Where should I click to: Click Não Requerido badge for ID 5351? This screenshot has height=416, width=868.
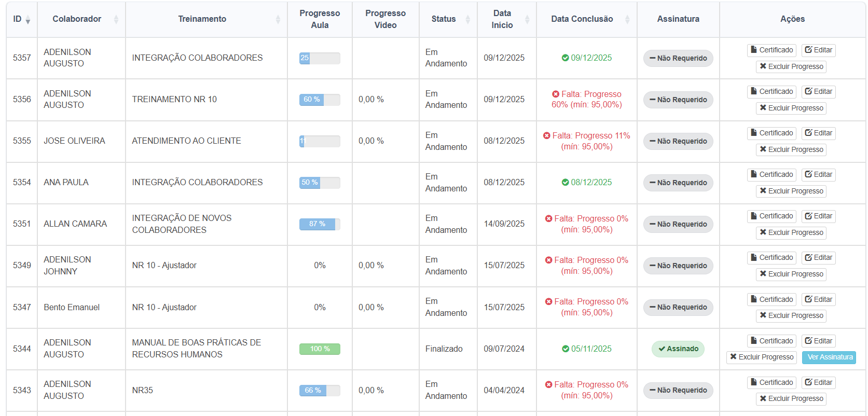[678, 225]
